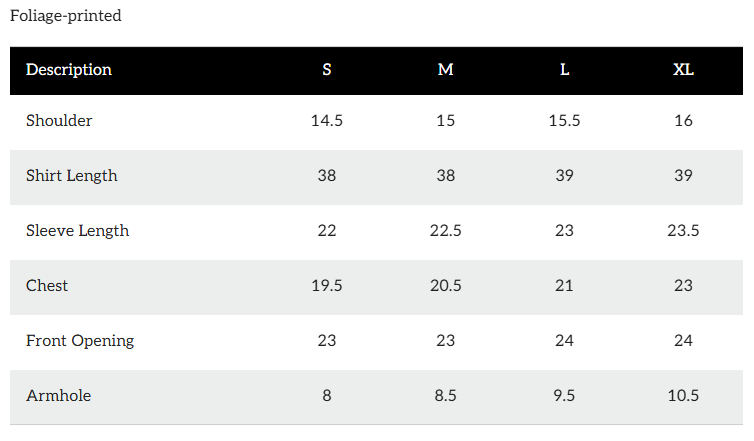Click the Description column header
754x441 pixels.
pyautogui.click(x=69, y=70)
